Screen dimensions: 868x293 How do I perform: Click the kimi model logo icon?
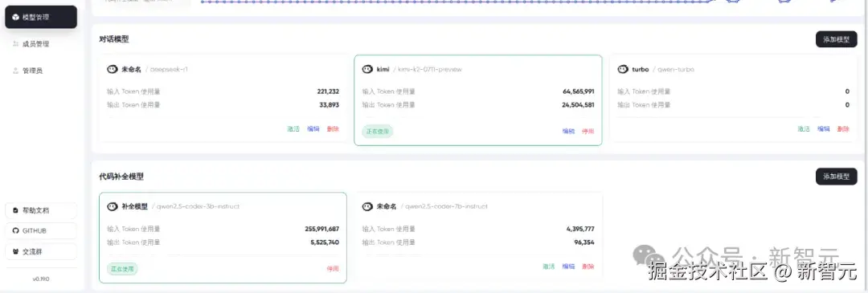[x=367, y=69]
